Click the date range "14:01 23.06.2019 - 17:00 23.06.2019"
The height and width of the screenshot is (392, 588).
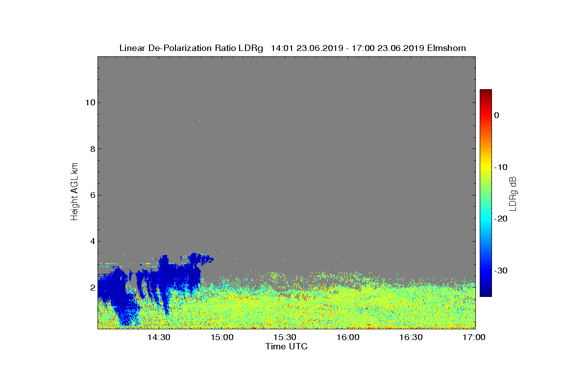point(347,48)
